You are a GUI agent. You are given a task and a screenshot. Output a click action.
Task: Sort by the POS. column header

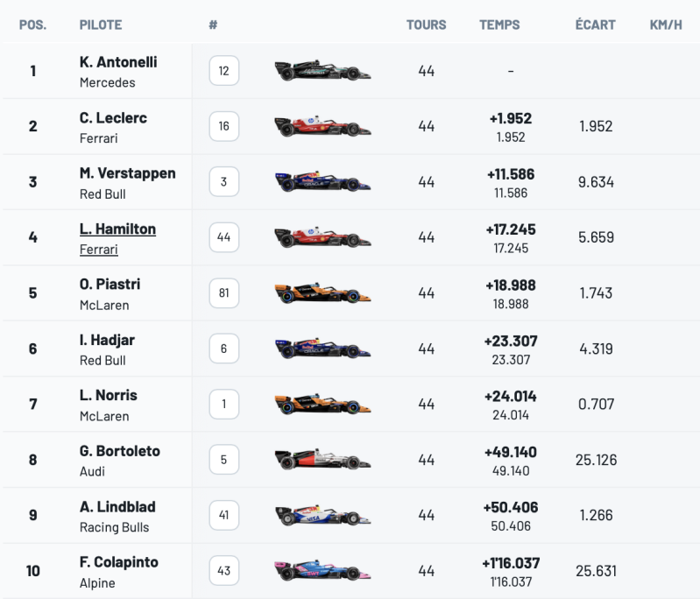tap(32, 25)
